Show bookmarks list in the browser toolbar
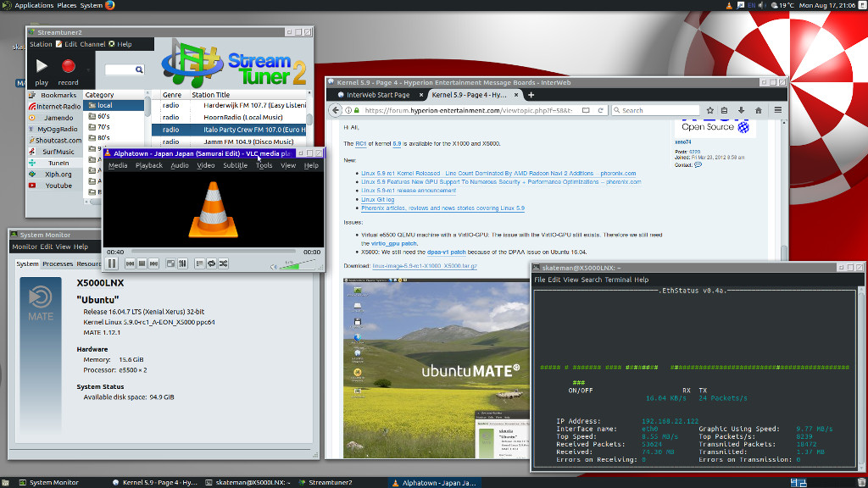 click(724, 111)
